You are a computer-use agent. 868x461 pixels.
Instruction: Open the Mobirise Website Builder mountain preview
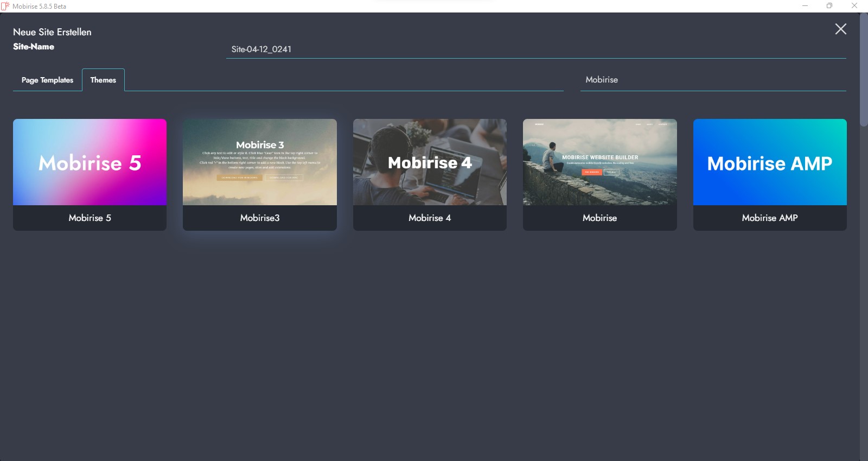599,162
